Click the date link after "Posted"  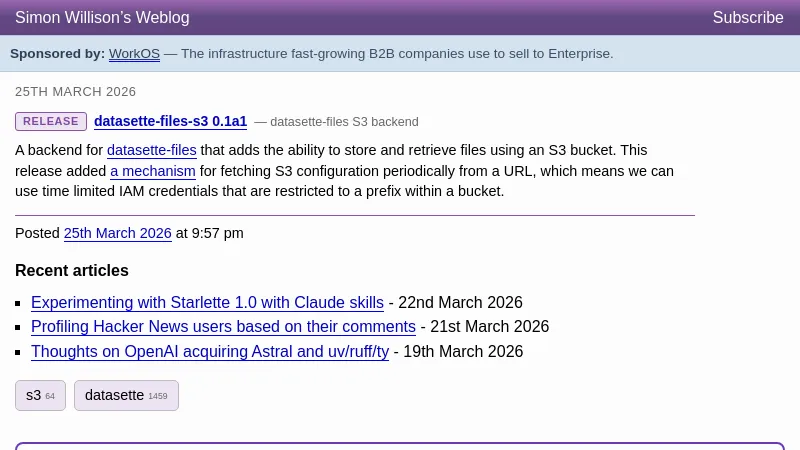(118, 233)
